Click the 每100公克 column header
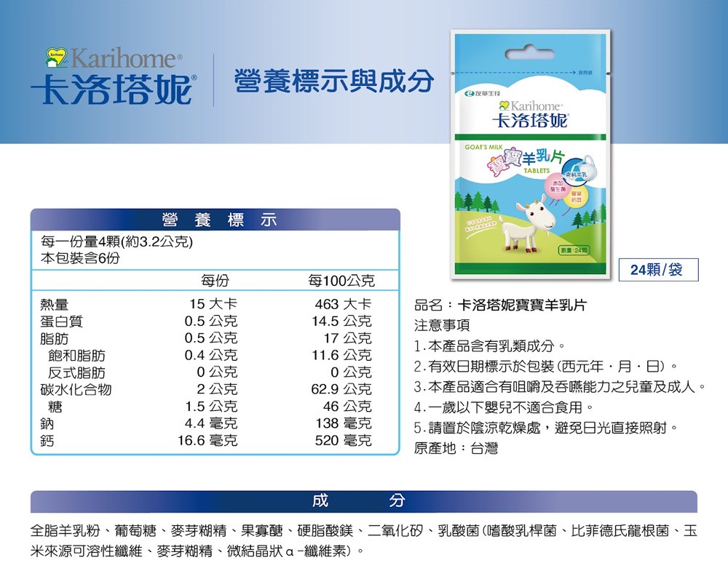728x571 pixels. [x=341, y=281]
